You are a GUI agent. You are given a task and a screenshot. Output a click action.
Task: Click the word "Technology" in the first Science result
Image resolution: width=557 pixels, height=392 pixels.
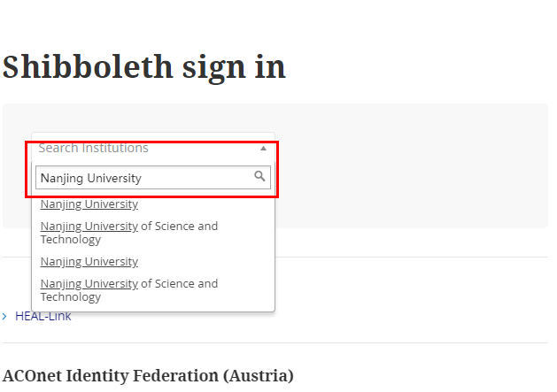point(71,240)
